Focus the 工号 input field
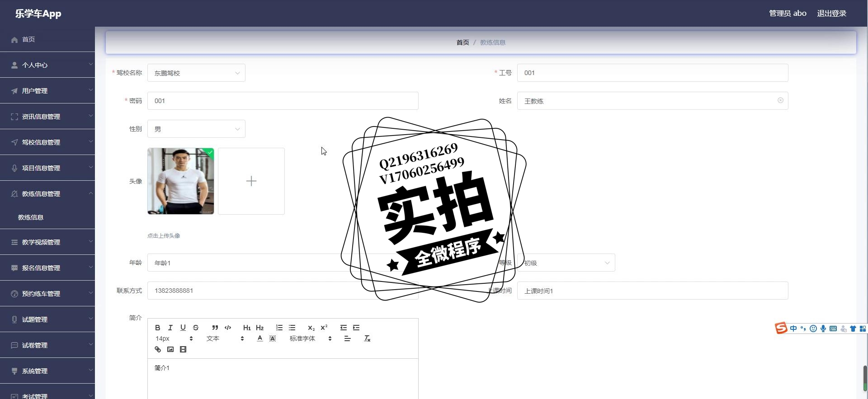The image size is (868, 399). point(653,73)
